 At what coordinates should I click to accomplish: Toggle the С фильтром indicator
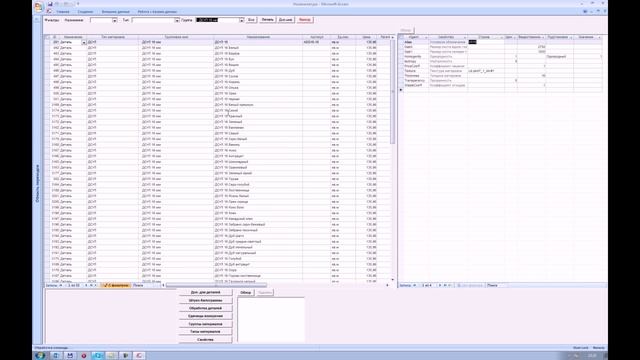tap(116, 285)
